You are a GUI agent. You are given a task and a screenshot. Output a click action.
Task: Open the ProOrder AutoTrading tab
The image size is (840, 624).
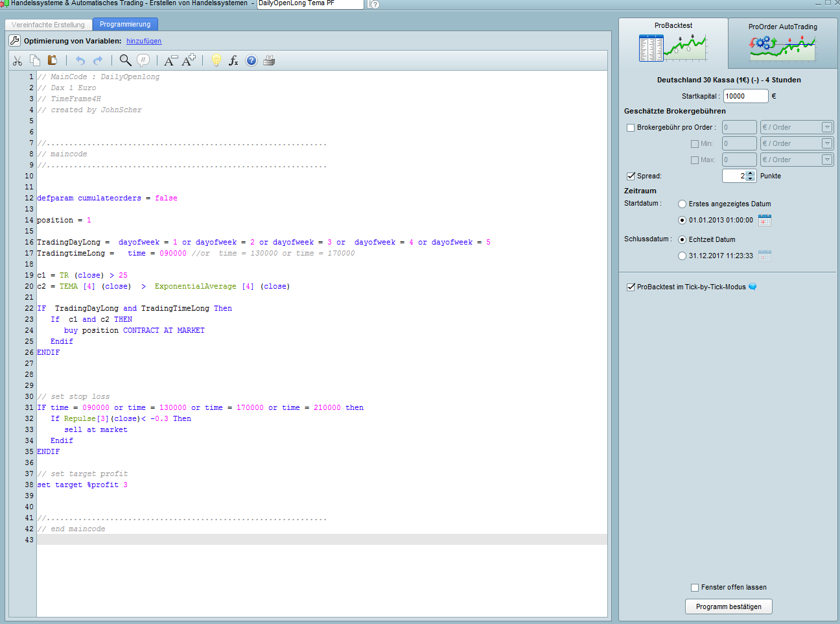pos(782,43)
